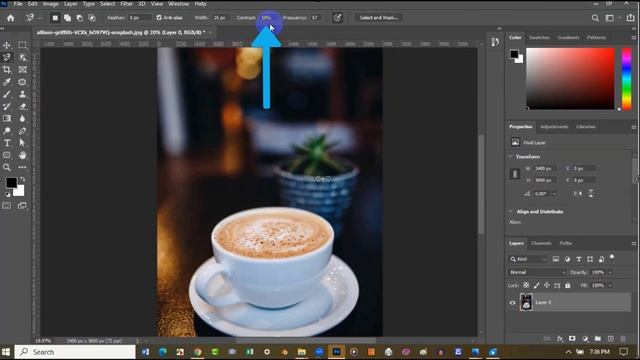Open the Opacity slider dropdown arrow
Image resolution: width=640 pixels, height=360 pixels.
(610, 272)
